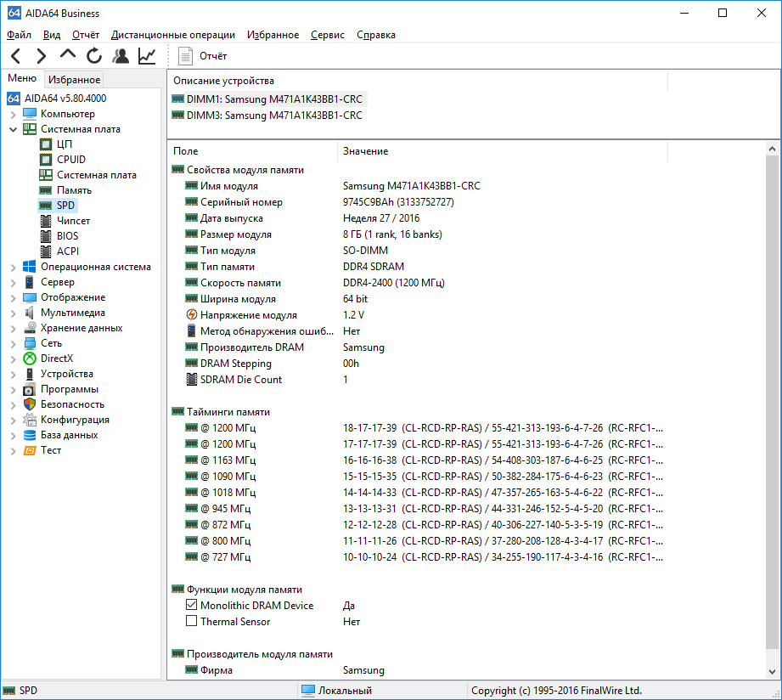Switch to the Избранное sidebar tab
This screenshot has width=782, height=700.
click(x=75, y=79)
